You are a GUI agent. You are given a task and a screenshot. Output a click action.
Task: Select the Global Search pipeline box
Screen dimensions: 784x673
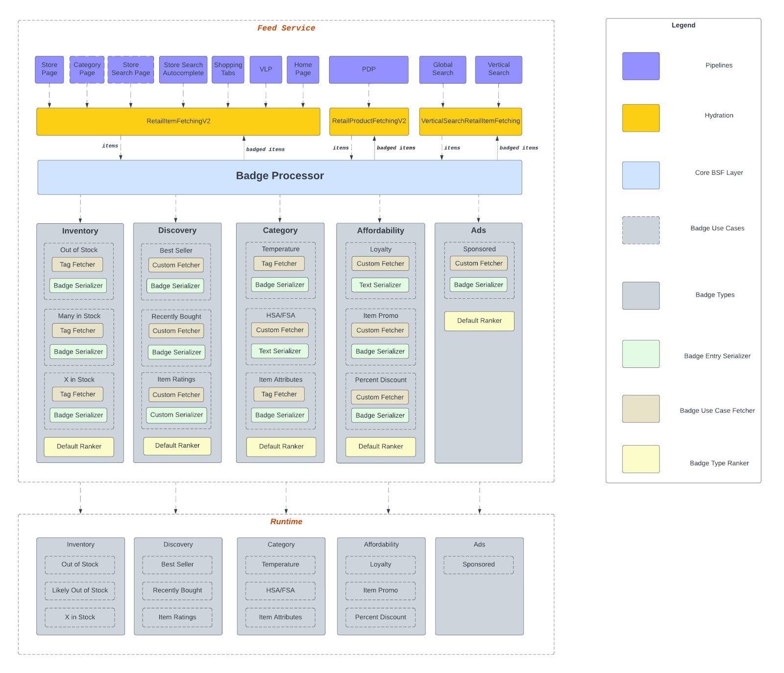tap(442, 69)
